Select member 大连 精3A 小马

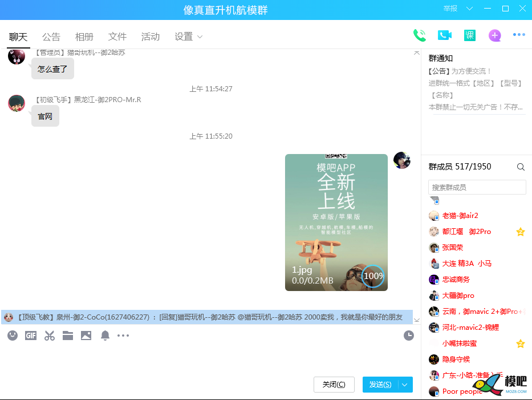click(x=467, y=264)
